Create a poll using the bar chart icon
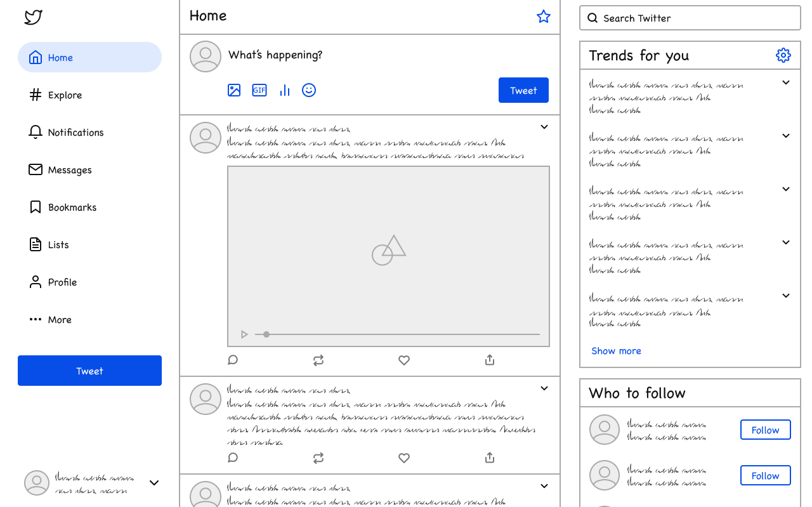Image resolution: width=812 pixels, height=507 pixels. (285, 90)
